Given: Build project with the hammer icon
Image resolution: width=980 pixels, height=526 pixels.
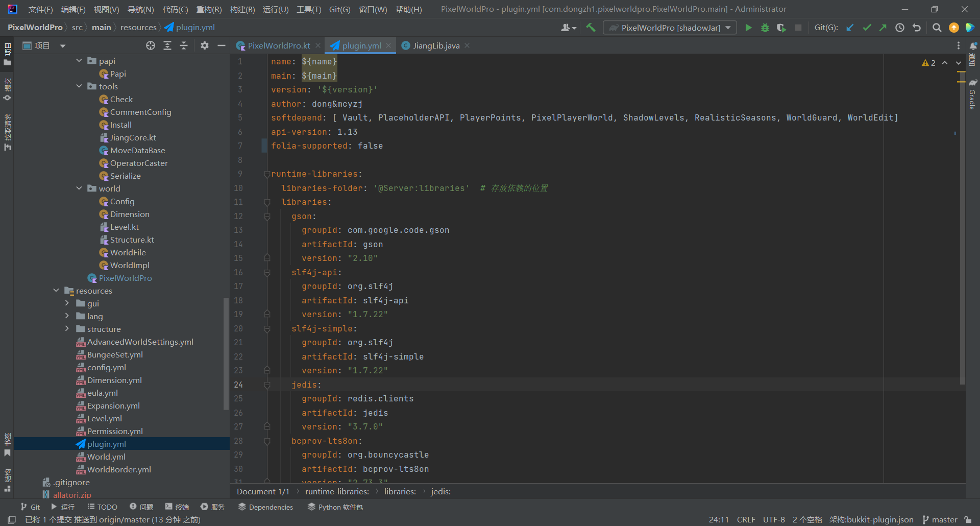Looking at the screenshot, I should tap(591, 28).
